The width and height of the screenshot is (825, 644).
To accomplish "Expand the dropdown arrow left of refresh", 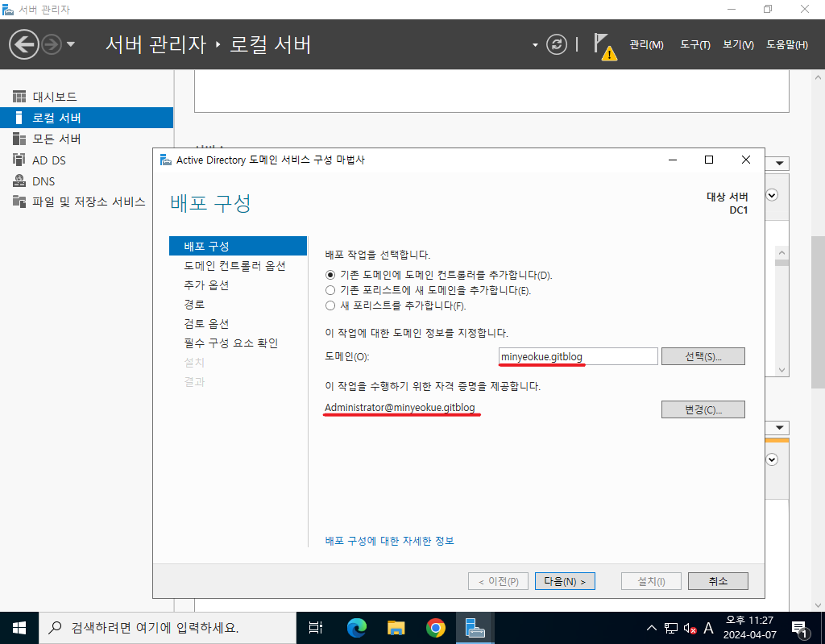I will point(535,45).
